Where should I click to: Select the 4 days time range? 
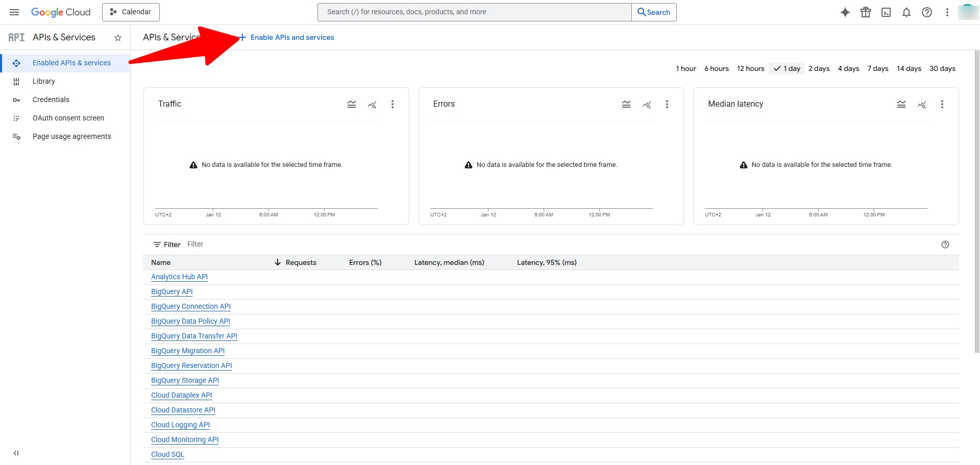click(x=848, y=68)
